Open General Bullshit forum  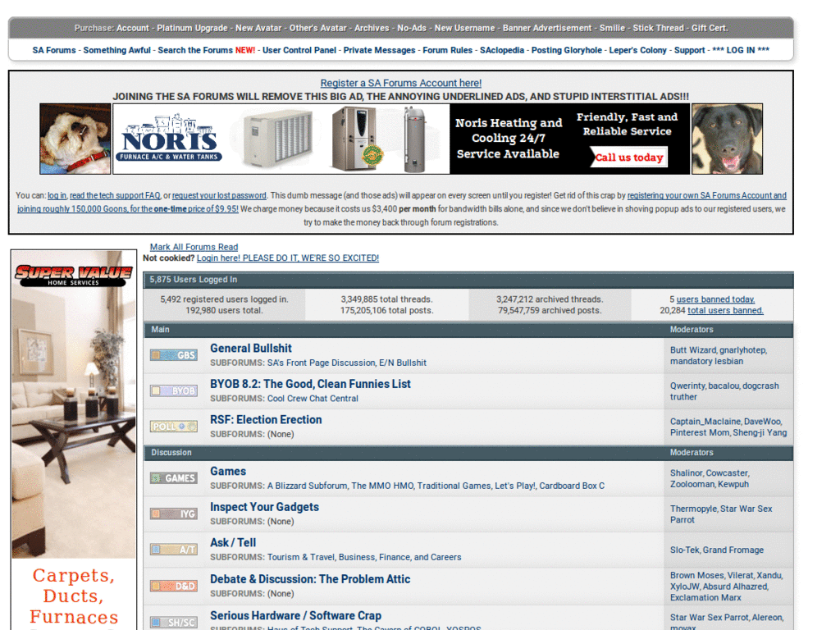point(251,348)
